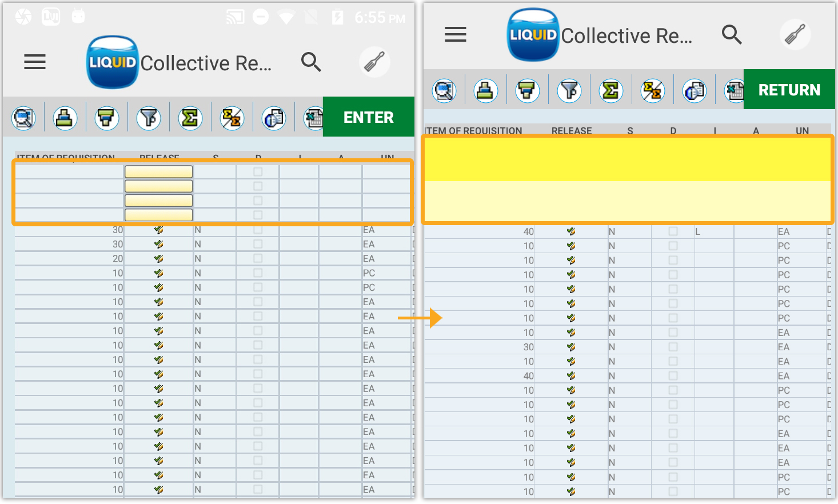The image size is (838, 504).
Task: Open the hamburger menu on the right screen
Action: click(456, 34)
